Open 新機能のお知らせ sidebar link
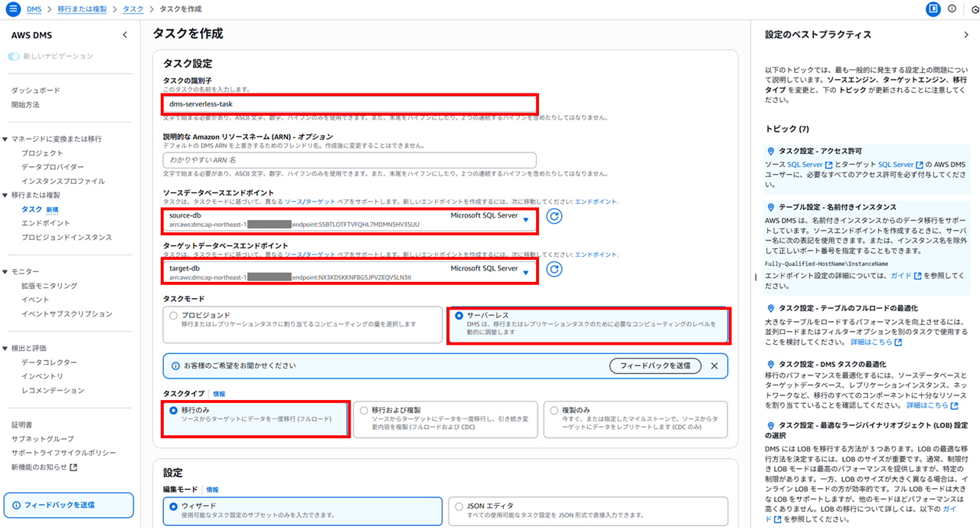This screenshot has height=528, width=980. point(44,467)
